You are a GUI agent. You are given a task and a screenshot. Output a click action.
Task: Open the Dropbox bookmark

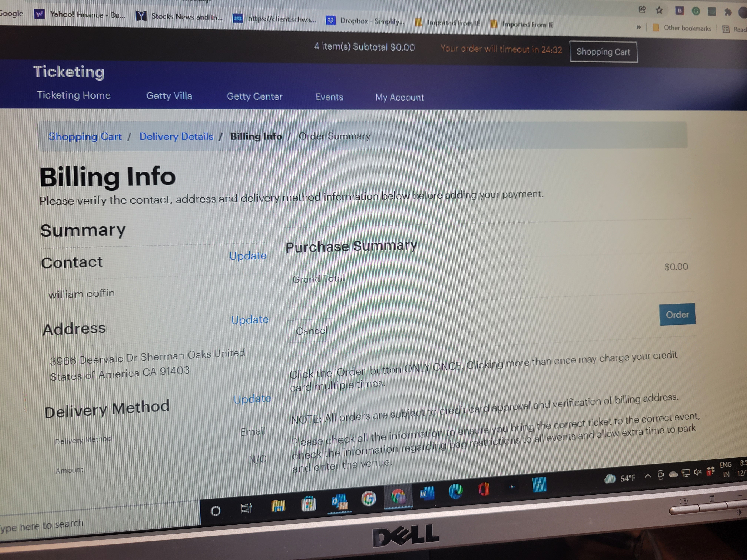[365, 21]
